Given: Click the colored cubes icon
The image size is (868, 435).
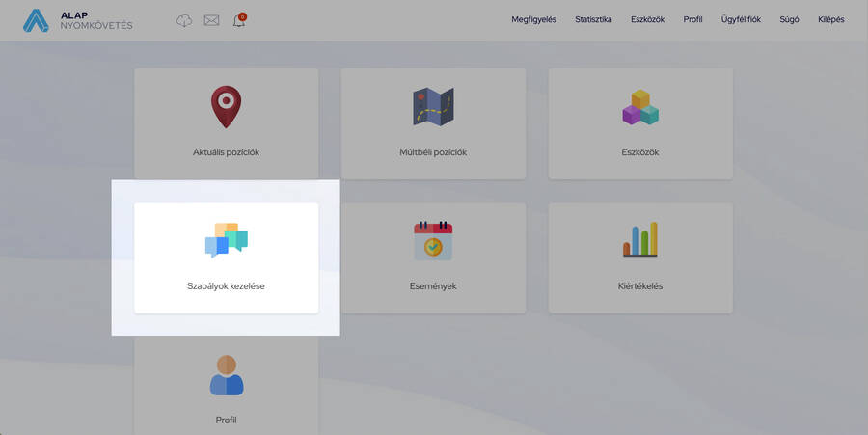Looking at the screenshot, I should click(x=639, y=108).
